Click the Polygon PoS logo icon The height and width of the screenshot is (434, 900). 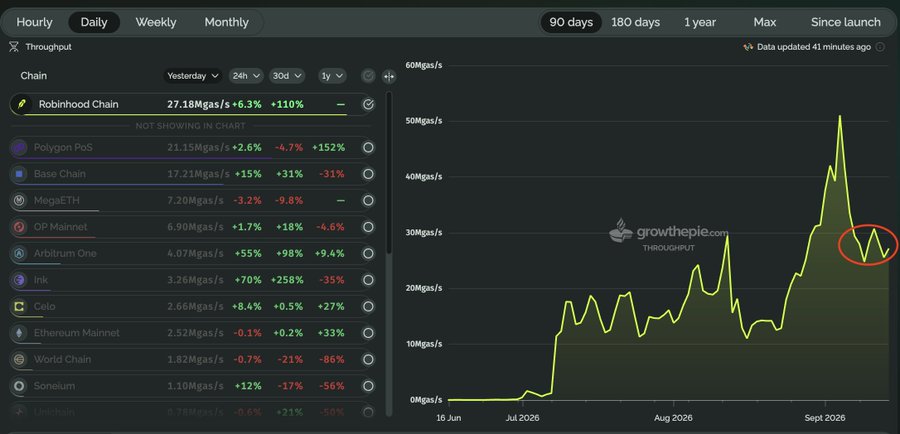[19, 148]
